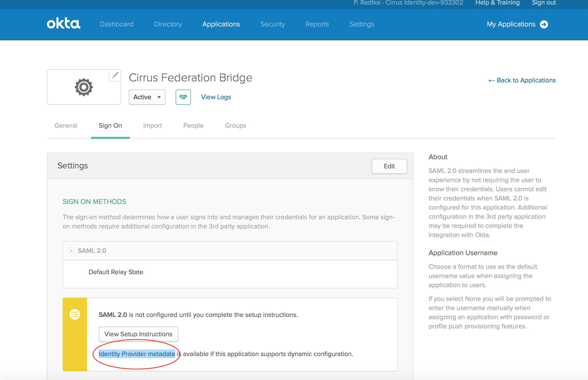Click the Okta logo

64,24
